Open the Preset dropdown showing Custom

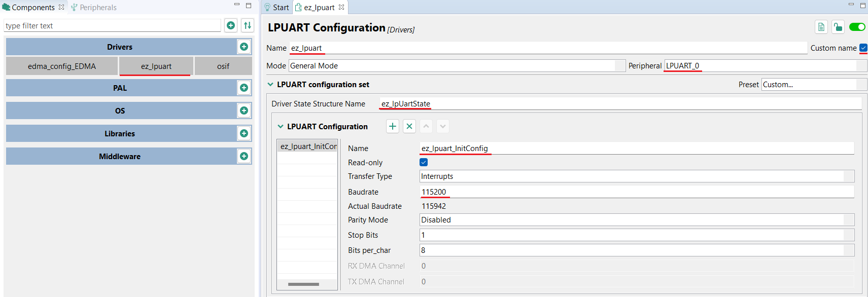pyautogui.click(x=814, y=85)
